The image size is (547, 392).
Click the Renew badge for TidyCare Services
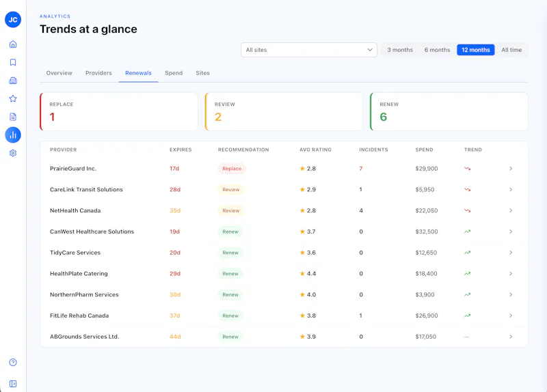pyautogui.click(x=230, y=253)
